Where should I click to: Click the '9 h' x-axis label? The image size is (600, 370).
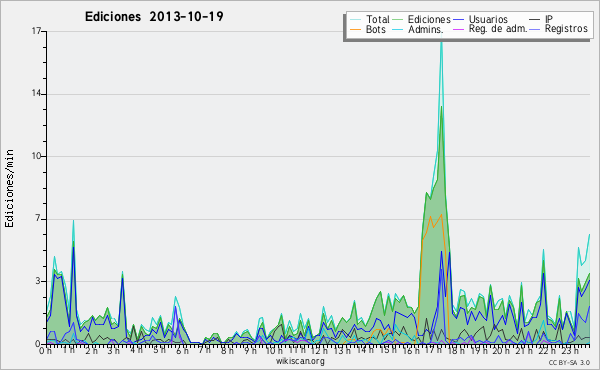[250, 350]
